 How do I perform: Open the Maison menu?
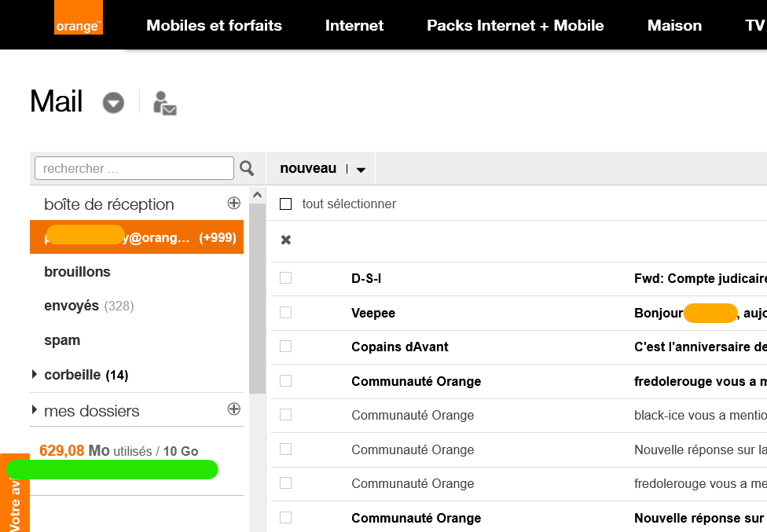[x=674, y=25]
